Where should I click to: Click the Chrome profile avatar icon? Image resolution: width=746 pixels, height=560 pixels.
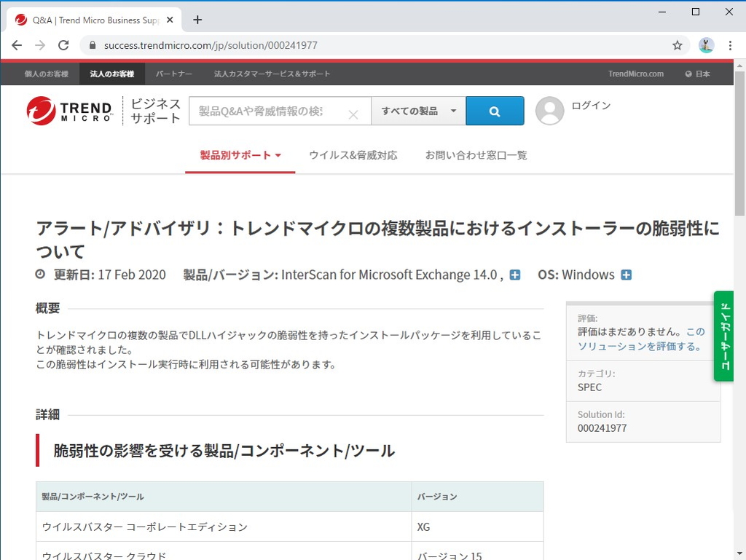[x=705, y=44]
